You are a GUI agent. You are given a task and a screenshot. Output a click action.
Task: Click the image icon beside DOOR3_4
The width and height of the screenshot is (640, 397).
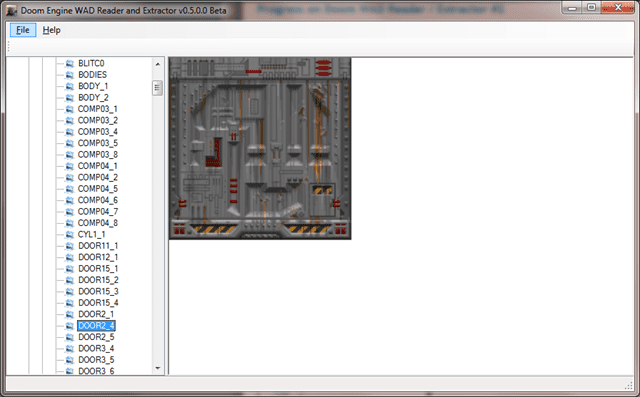click(70, 348)
